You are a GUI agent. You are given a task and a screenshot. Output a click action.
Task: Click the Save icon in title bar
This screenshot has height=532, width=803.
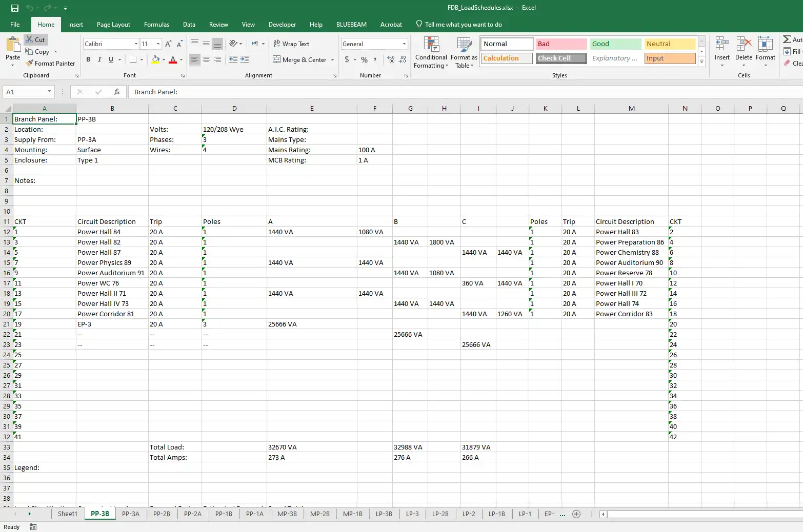14,8
